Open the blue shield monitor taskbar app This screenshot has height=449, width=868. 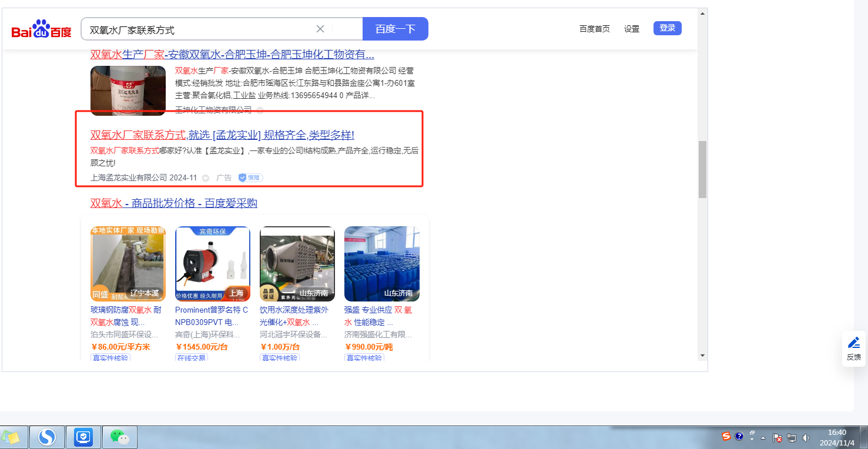[83, 437]
